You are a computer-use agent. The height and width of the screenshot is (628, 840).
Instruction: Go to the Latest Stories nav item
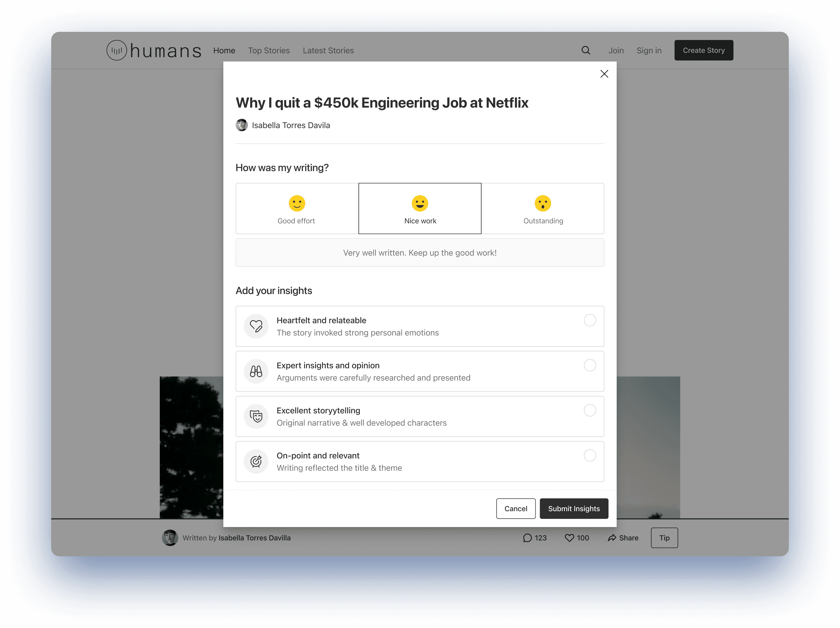point(328,51)
